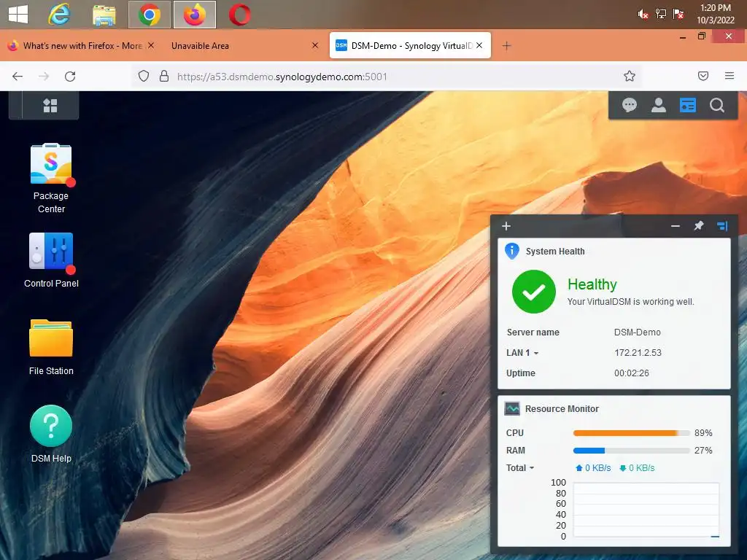Open Internet Explorer from the taskbar
Screen dimensions: 747x560
click(59, 15)
